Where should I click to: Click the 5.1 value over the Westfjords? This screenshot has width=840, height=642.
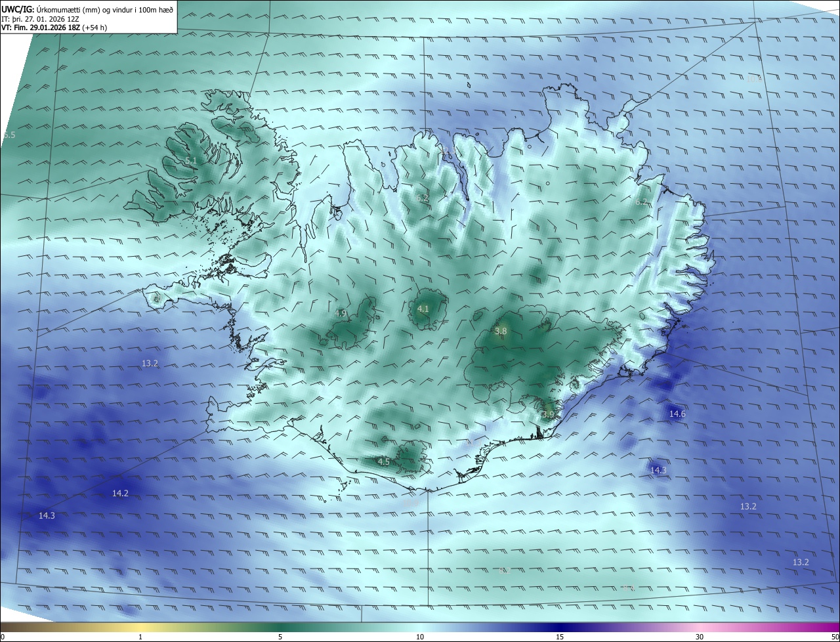(x=191, y=161)
